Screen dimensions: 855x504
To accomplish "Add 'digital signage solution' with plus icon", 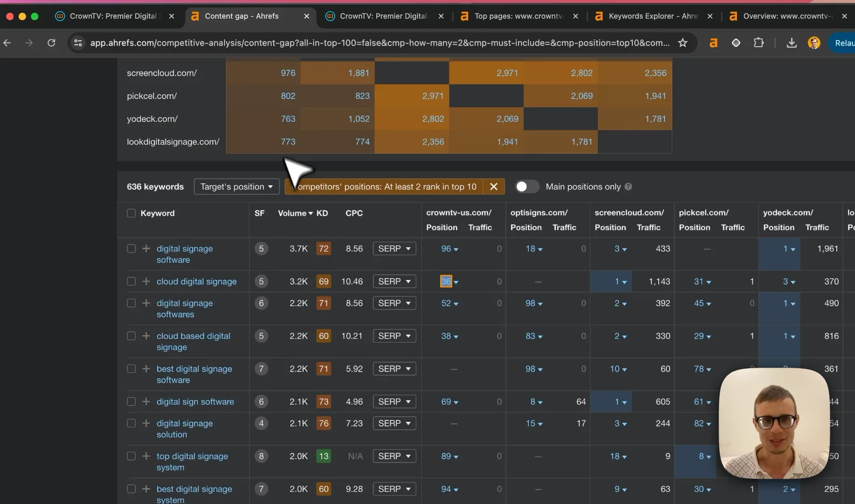I will pyautogui.click(x=146, y=423).
